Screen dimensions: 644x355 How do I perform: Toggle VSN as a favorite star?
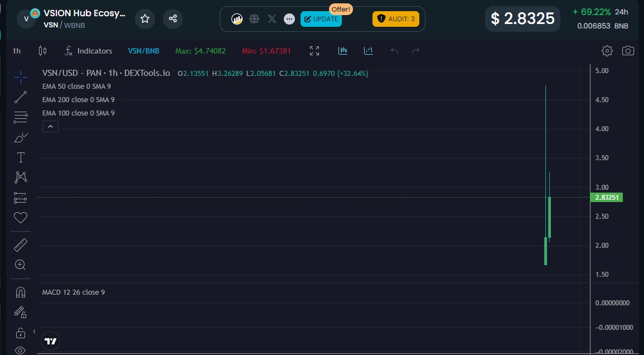144,18
